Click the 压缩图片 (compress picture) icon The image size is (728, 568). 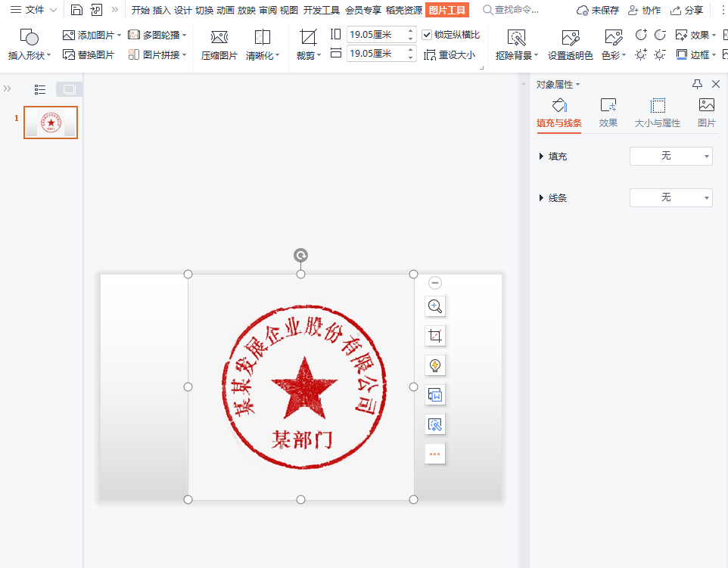tap(219, 44)
